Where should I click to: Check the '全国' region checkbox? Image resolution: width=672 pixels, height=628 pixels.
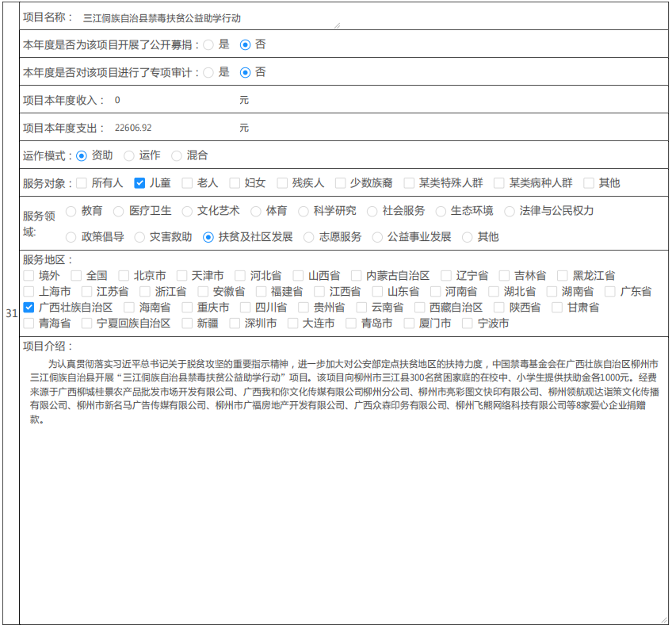coord(77,276)
